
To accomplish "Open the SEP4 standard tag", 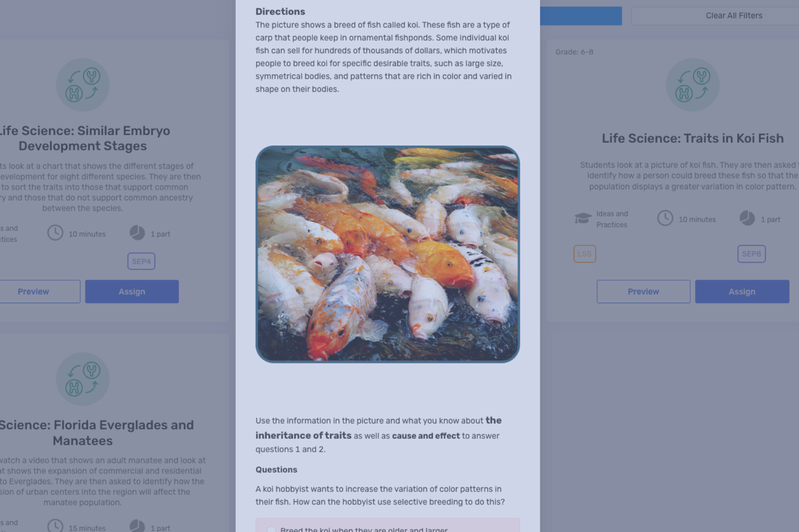I will point(141,261).
